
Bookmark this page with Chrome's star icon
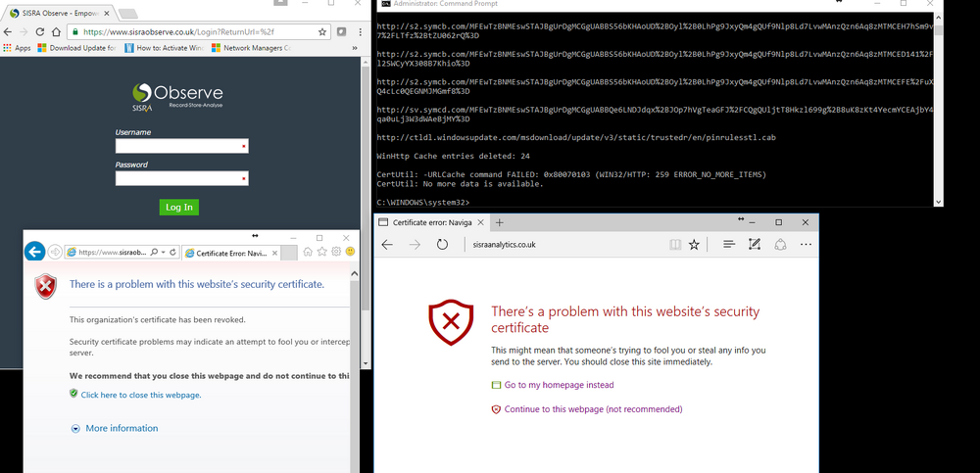point(322,32)
